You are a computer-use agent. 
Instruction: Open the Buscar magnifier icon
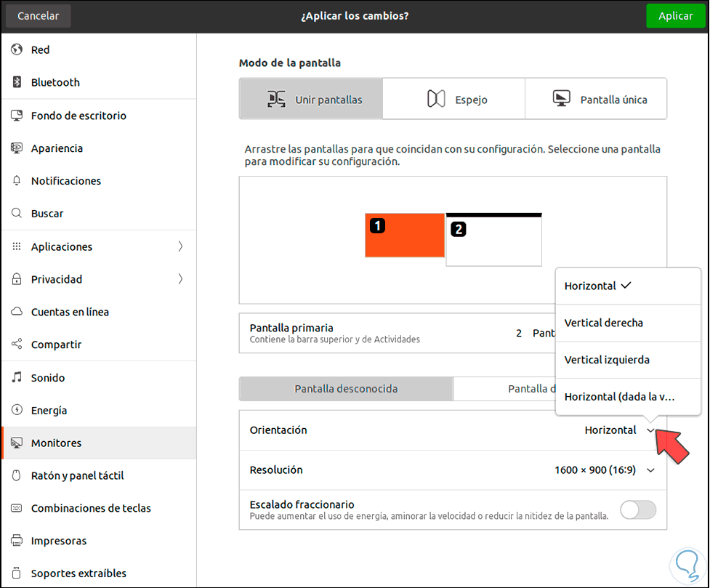[x=17, y=214]
